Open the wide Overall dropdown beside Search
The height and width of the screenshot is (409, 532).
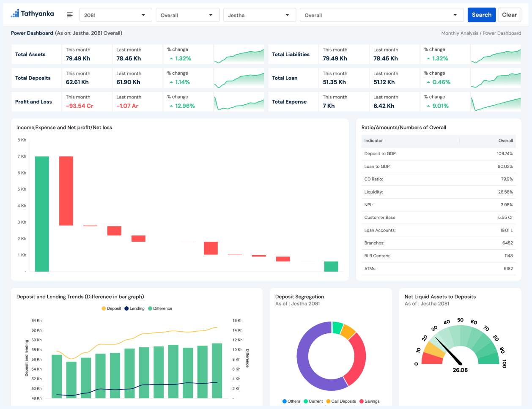point(381,15)
